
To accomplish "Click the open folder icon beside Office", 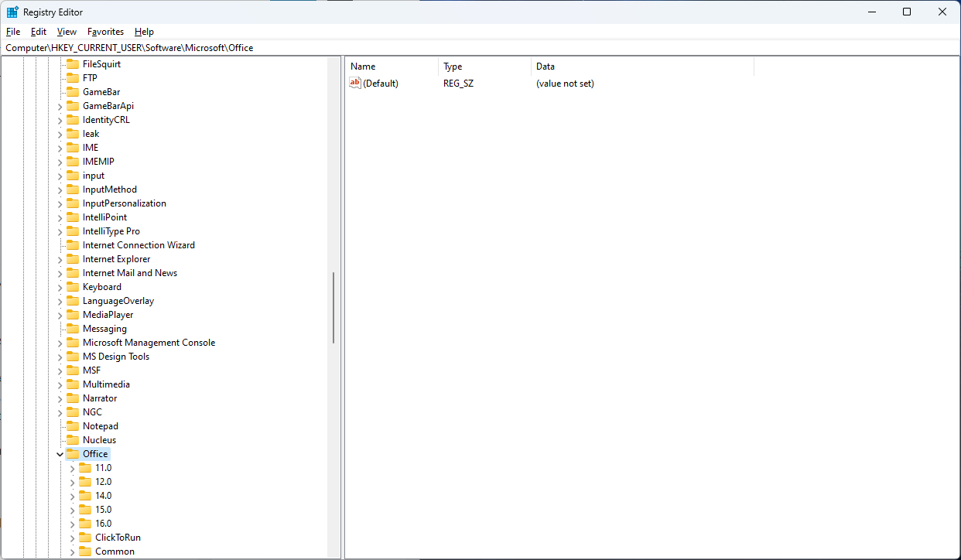I will (73, 454).
